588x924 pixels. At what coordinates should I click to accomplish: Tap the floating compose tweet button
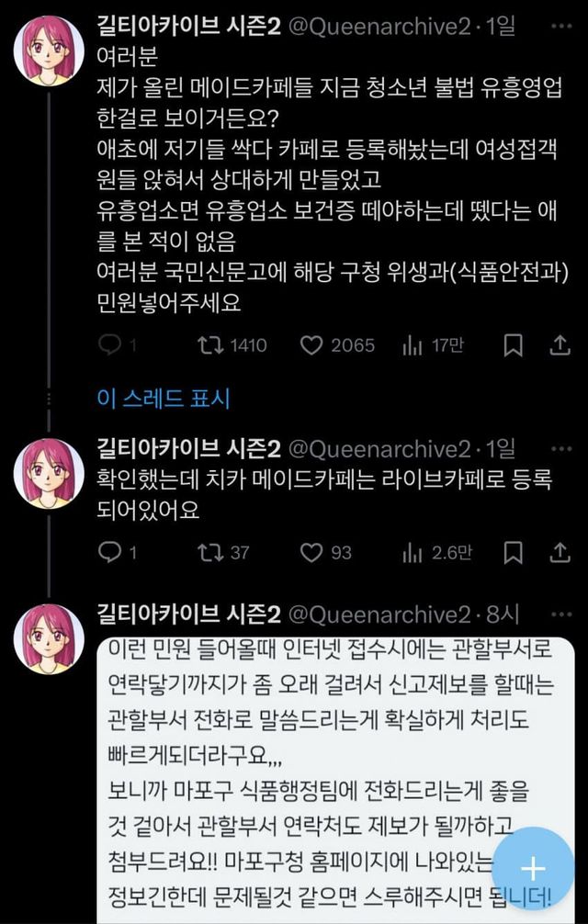(x=533, y=870)
